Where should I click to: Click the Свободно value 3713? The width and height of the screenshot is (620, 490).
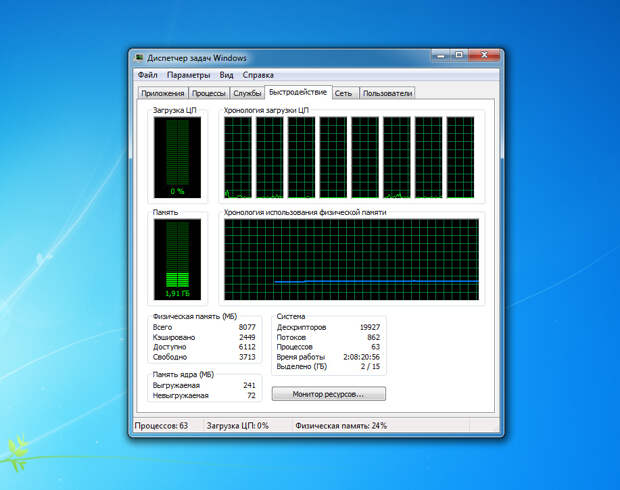pyautogui.click(x=247, y=357)
